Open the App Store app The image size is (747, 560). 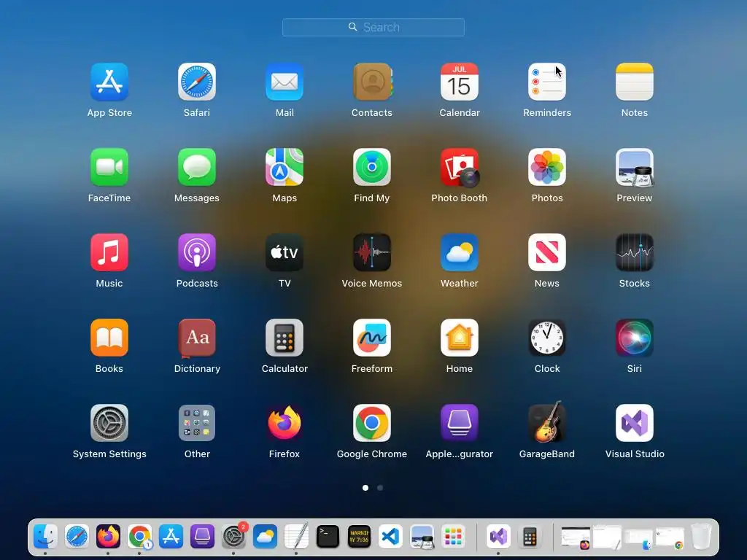pos(109,82)
